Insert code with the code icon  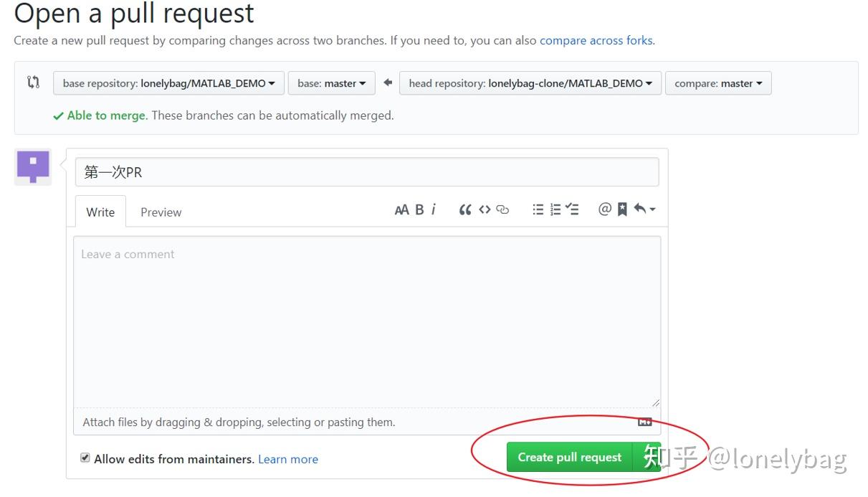point(484,209)
